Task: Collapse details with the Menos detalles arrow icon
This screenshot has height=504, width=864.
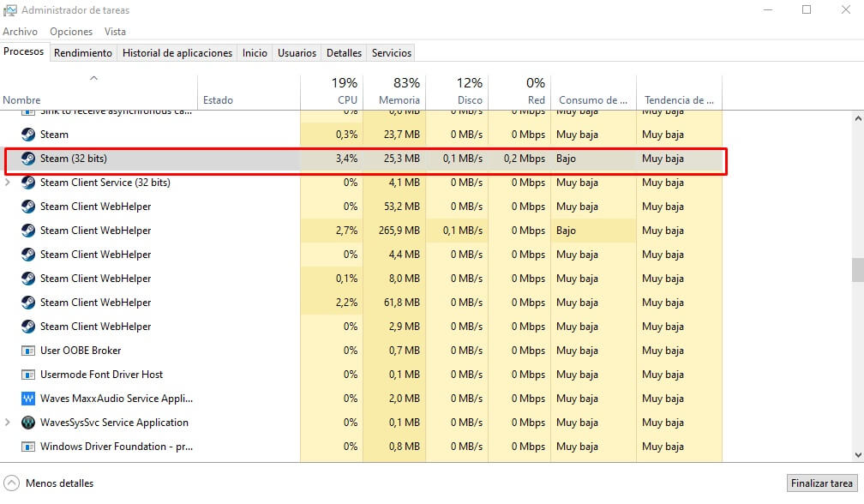Action: [12, 483]
